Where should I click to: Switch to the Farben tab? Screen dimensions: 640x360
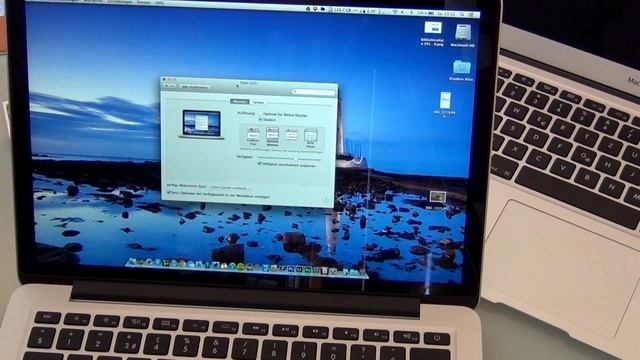click(258, 102)
